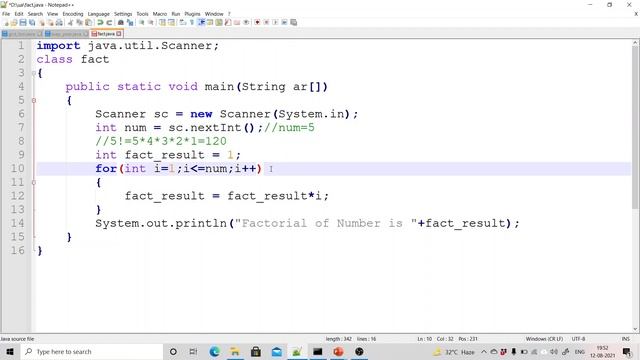Click the Windows Start button
This screenshot has width=640, height=360.
[10, 352]
